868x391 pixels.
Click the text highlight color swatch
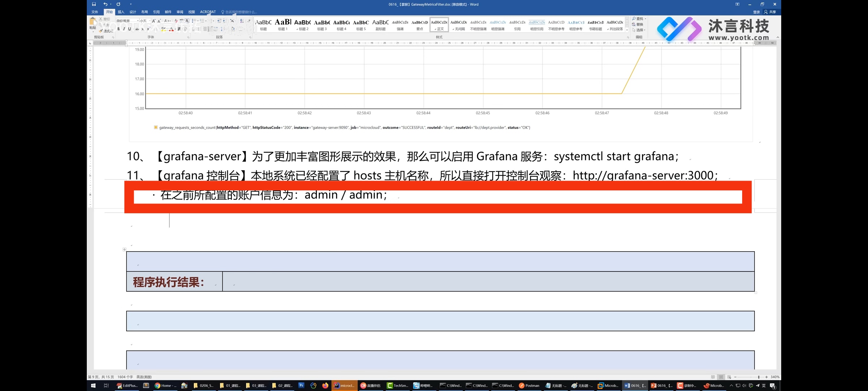pyautogui.click(x=163, y=29)
